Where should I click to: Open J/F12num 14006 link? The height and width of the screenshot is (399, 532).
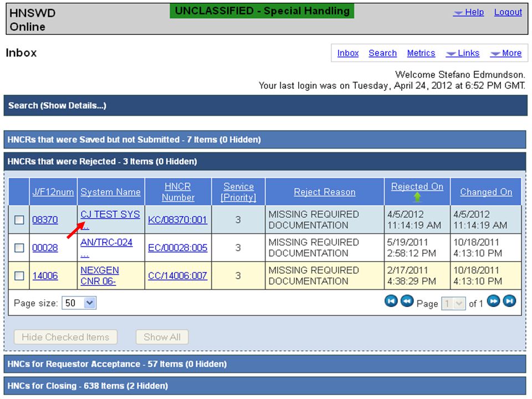(45, 275)
